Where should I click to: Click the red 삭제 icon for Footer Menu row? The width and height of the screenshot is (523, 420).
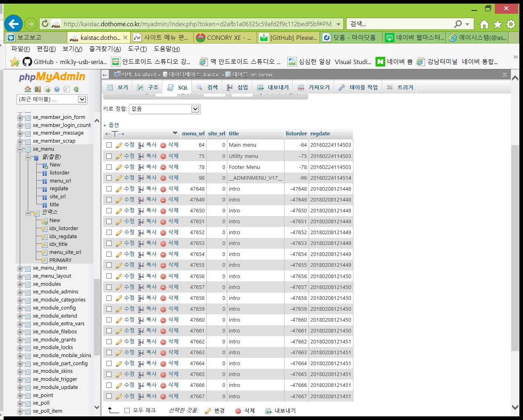163,167
